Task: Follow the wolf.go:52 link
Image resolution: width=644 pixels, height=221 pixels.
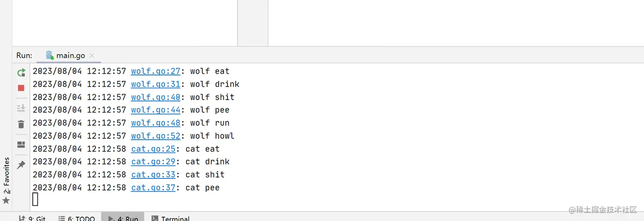Action: pos(155,136)
